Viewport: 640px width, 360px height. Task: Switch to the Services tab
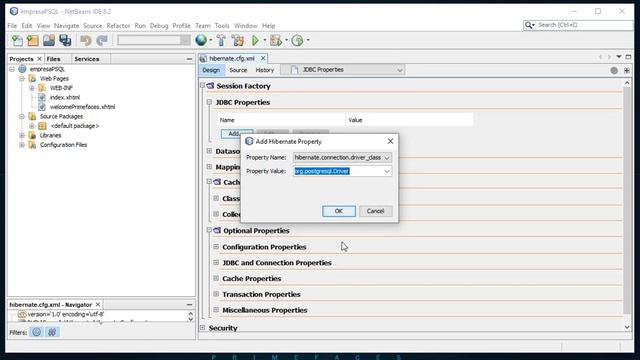tap(87, 59)
